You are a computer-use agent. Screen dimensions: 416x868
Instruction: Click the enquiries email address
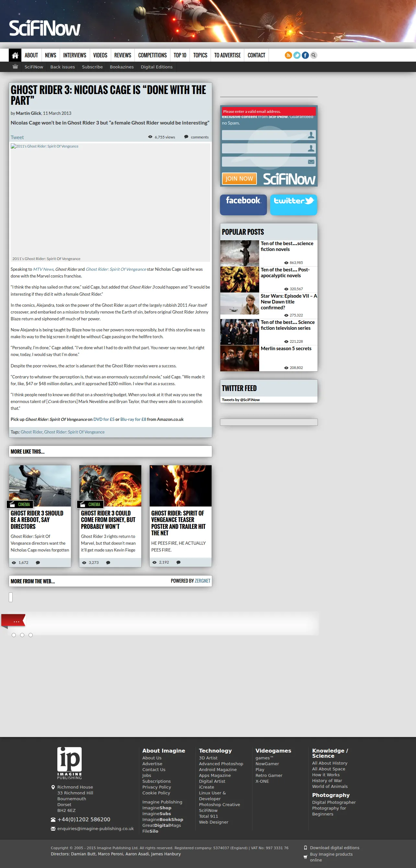click(x=96, y=828)
